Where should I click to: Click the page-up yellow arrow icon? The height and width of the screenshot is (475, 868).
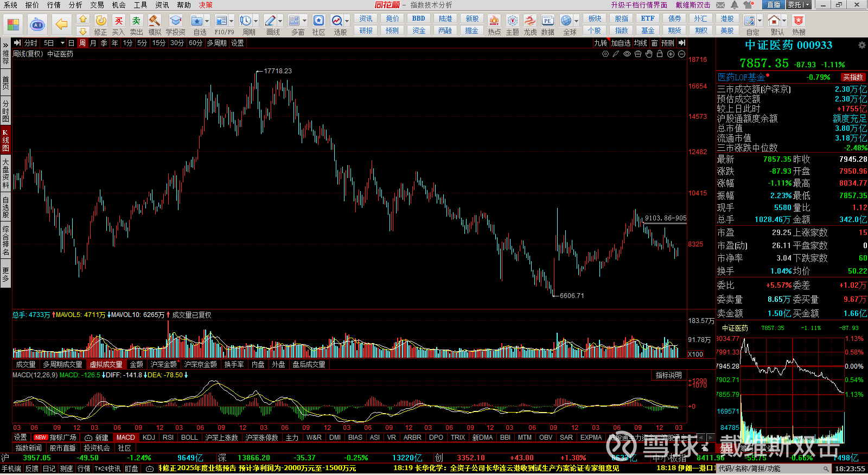(x=82, y=19)
